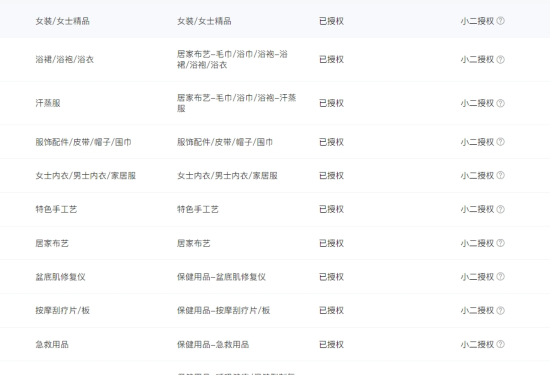550x375 pixels.
Task: Select 特色手工艺 in first column
Action: click(x=56, y=209)
